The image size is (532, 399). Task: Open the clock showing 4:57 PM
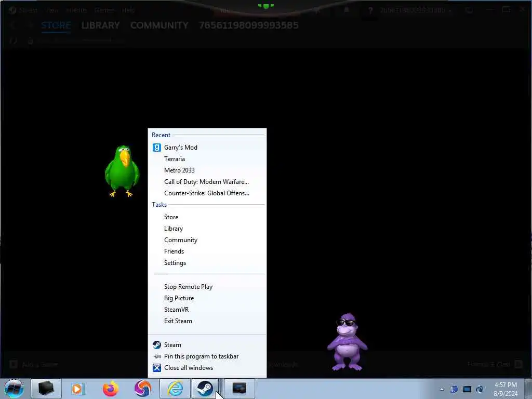(x=506, y=389)
